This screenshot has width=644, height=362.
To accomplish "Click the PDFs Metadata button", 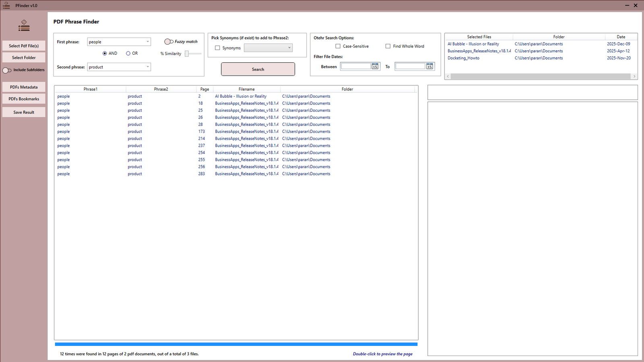I will pos(24,87).
